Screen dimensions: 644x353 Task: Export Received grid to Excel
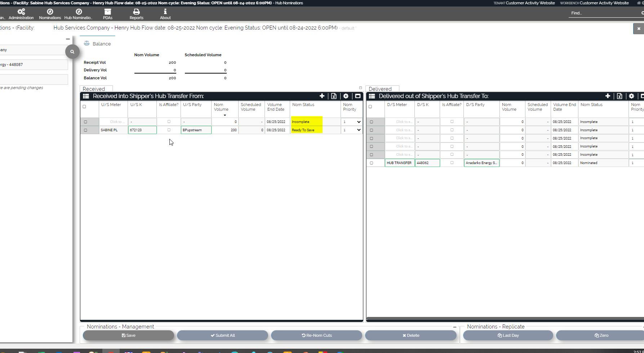pos(334,96)
